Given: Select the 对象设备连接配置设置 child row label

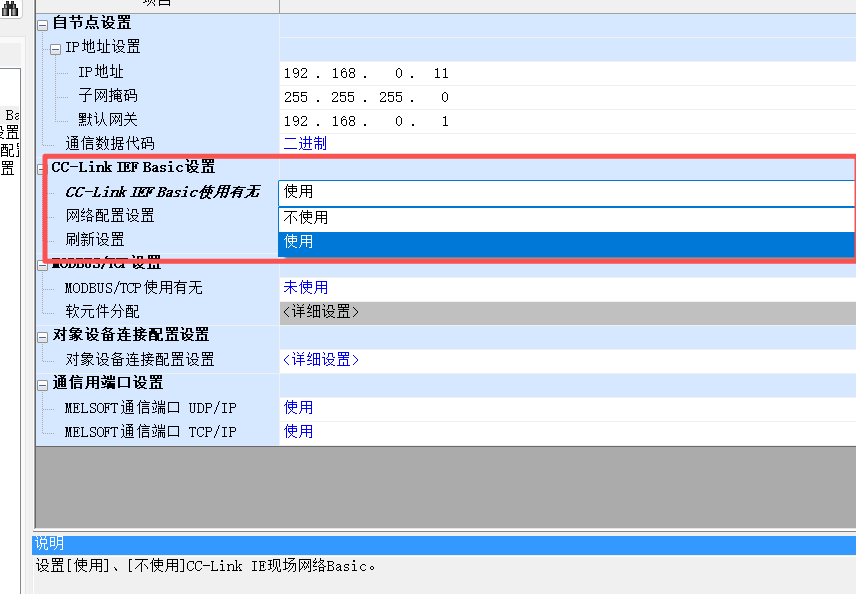Looking at the screenshot, I should 140,359.
